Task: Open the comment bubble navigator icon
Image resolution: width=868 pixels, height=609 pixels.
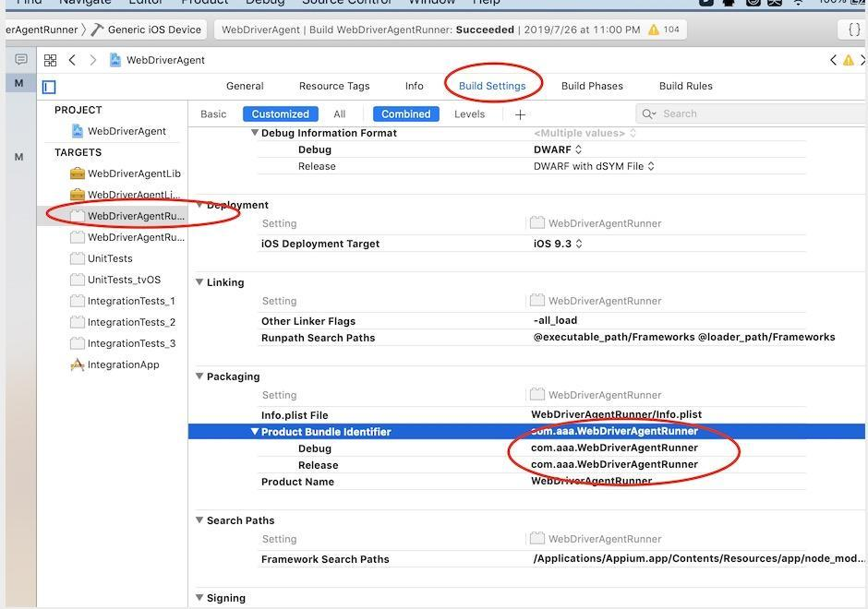Action: tap(21, 59)
